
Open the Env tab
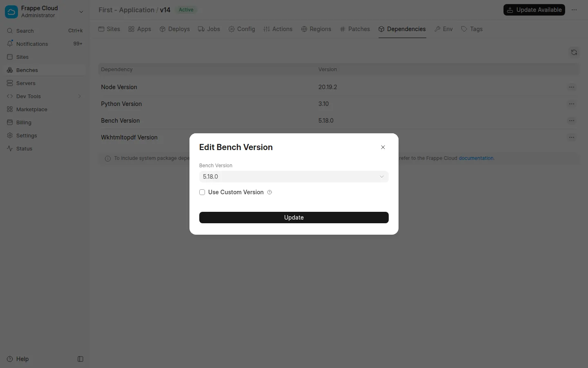[444, 29]
